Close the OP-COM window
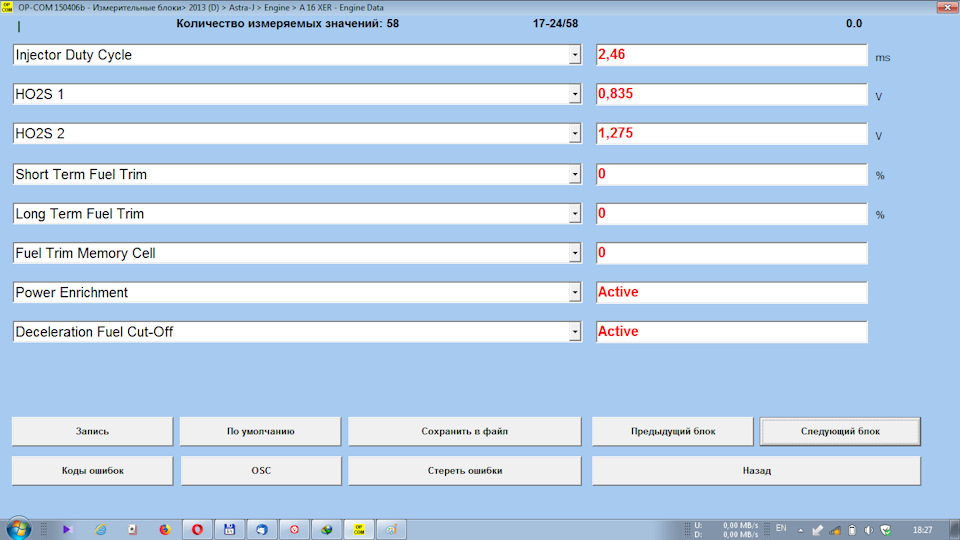The width and height of the screenshot is (960, 540). (x=947, y=7)
